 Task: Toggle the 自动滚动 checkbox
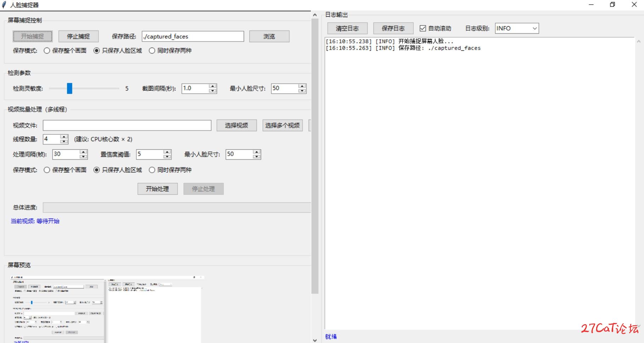(423, 28)
